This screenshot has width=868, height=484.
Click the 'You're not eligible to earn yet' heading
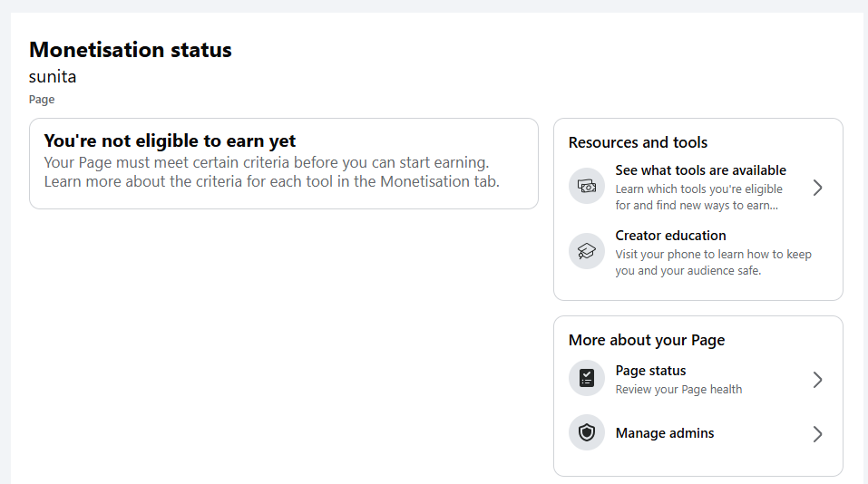[x=170, y=140]
